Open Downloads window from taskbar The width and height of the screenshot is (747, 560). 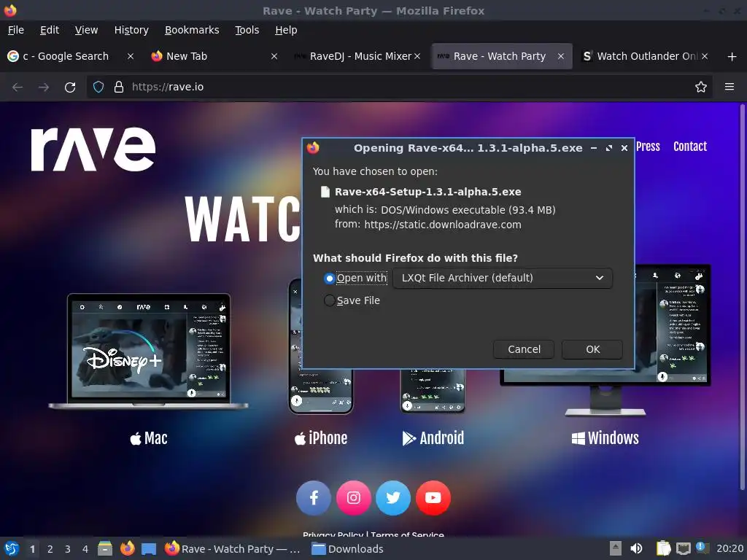tap(348, 549)
